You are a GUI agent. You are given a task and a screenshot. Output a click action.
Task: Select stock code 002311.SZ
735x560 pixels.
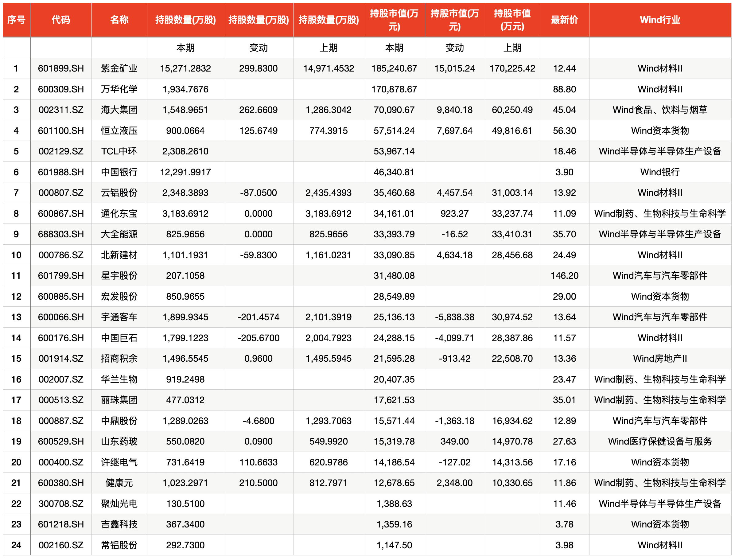point(61,110)
